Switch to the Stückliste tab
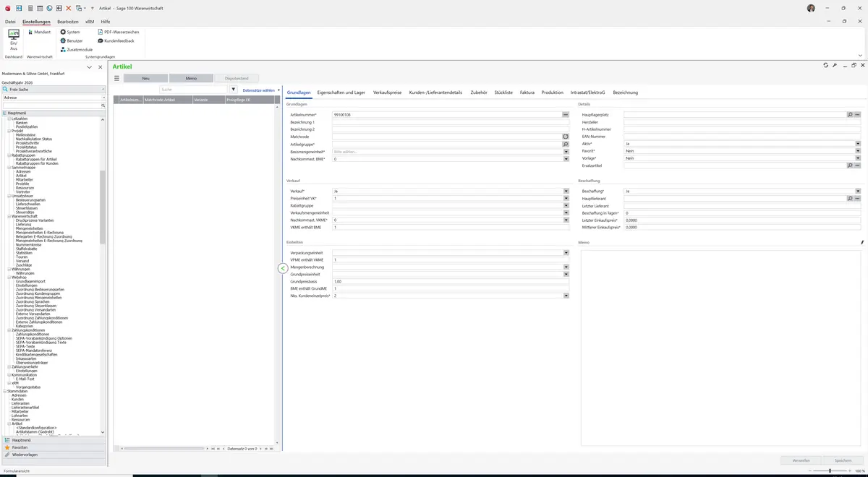868x477 pixels. pyautogui.click(x=503, y=93)
